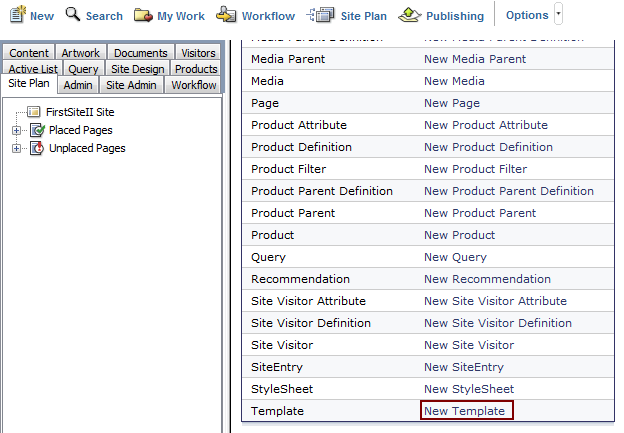The height and width of the screenshot is (433, 624).
Task: Click the Site Plan toolbar icon
Action: 321,15
